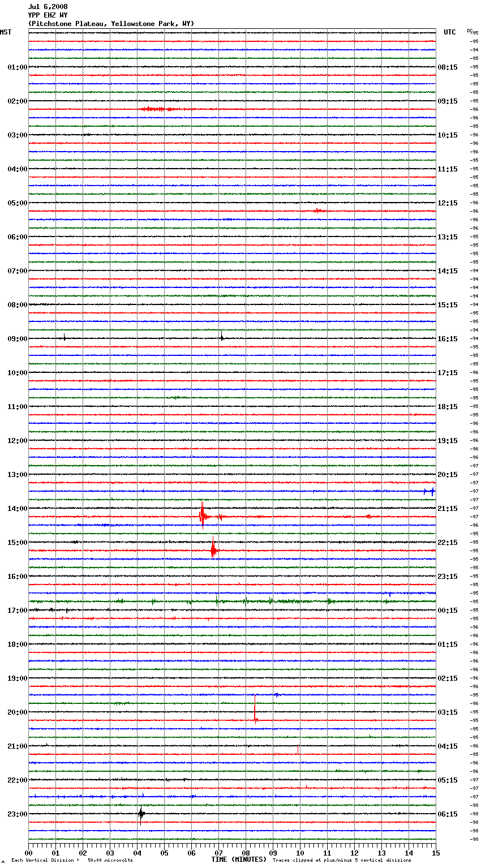Click the '16:15' UTC time label
The image size is (481, 868).
pos(448,339)
